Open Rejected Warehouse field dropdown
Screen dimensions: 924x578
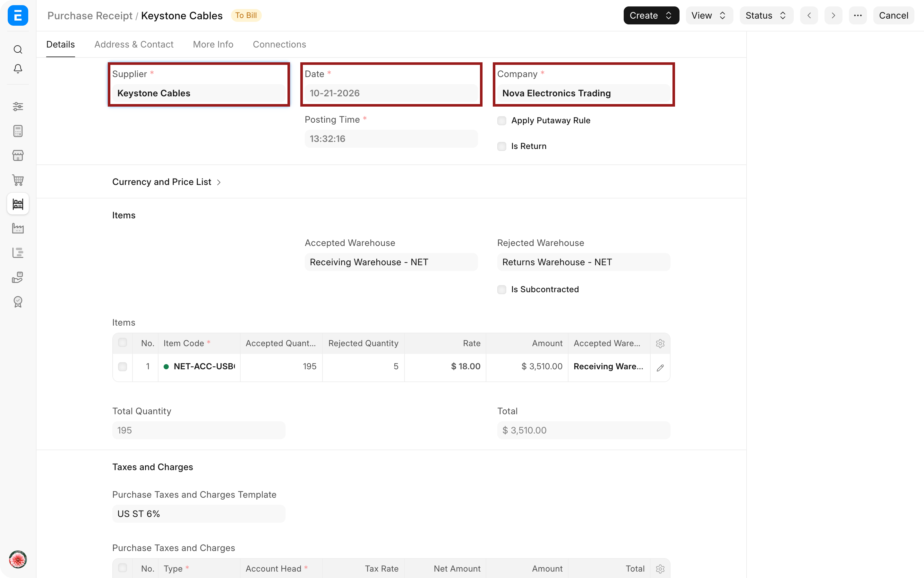coord(583,262)
